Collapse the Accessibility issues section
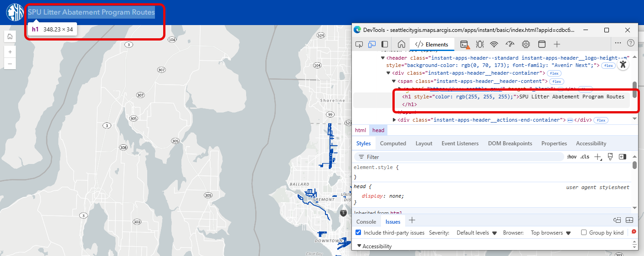 (x=359, y=246)
